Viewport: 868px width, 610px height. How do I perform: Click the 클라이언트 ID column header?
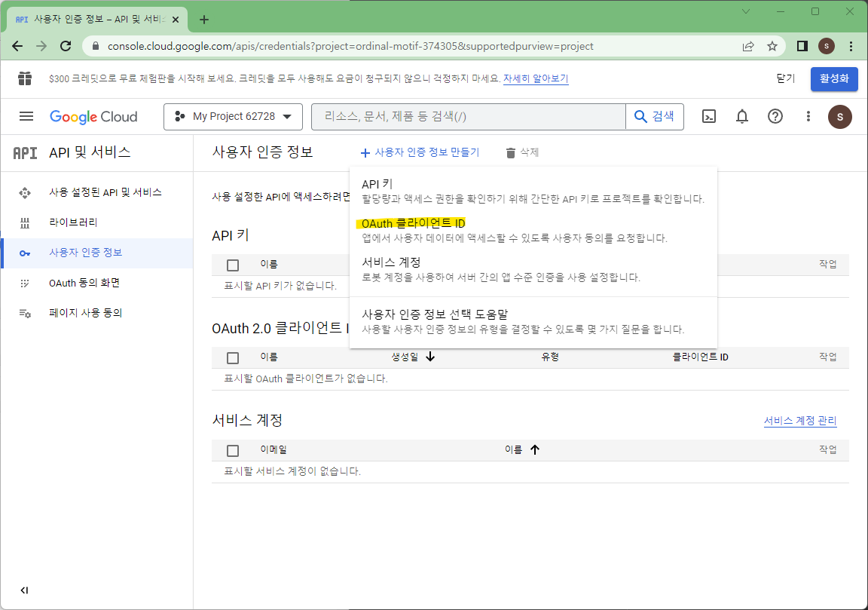(700, 357)
